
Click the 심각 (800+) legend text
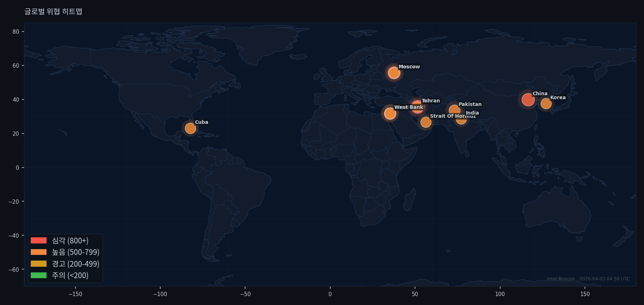pos(70,241)
